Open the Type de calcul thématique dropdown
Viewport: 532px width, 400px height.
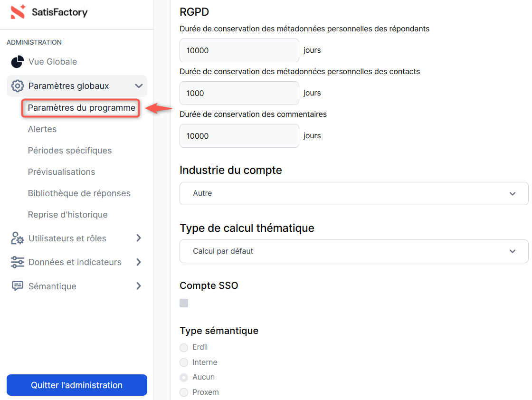353,251
